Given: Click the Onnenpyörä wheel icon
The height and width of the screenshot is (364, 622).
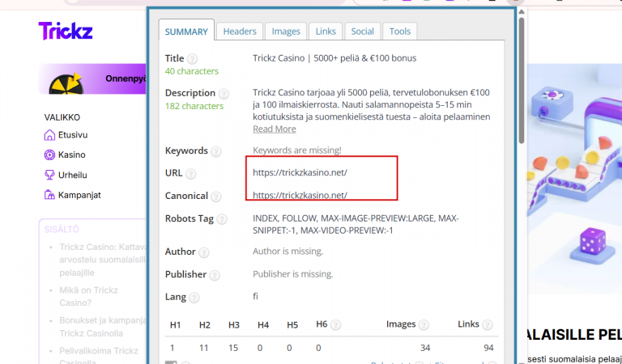Looking at the screenshot, I should 66,83.
